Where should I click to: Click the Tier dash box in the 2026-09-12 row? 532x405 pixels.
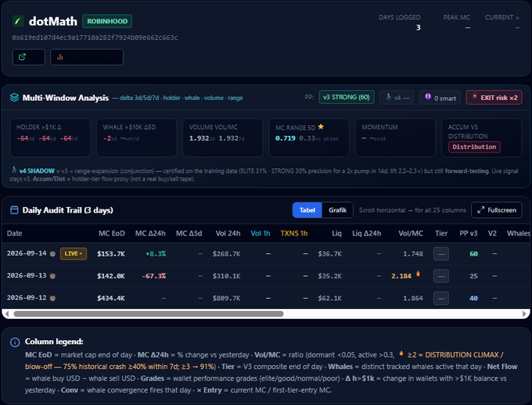click(x=441, y=298)
